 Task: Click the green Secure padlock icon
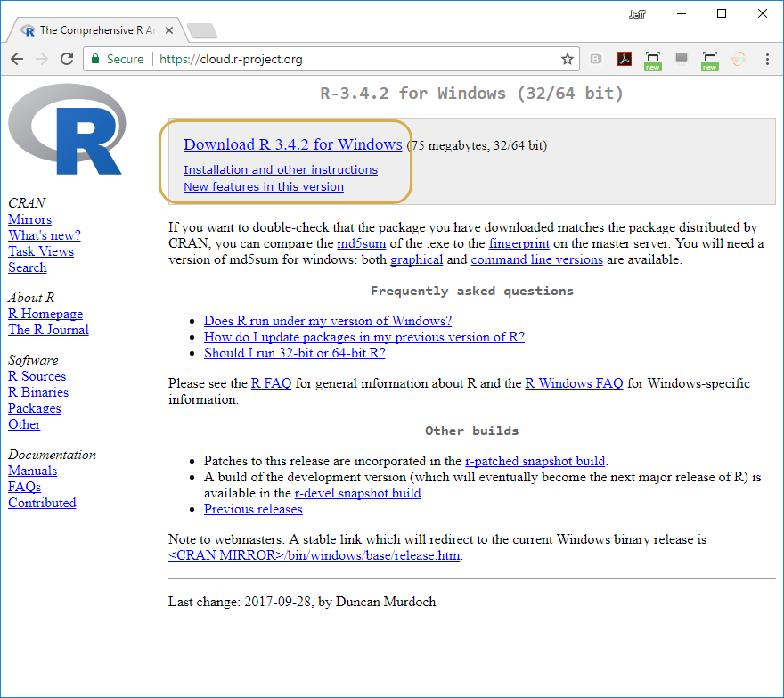click(95, 59)
